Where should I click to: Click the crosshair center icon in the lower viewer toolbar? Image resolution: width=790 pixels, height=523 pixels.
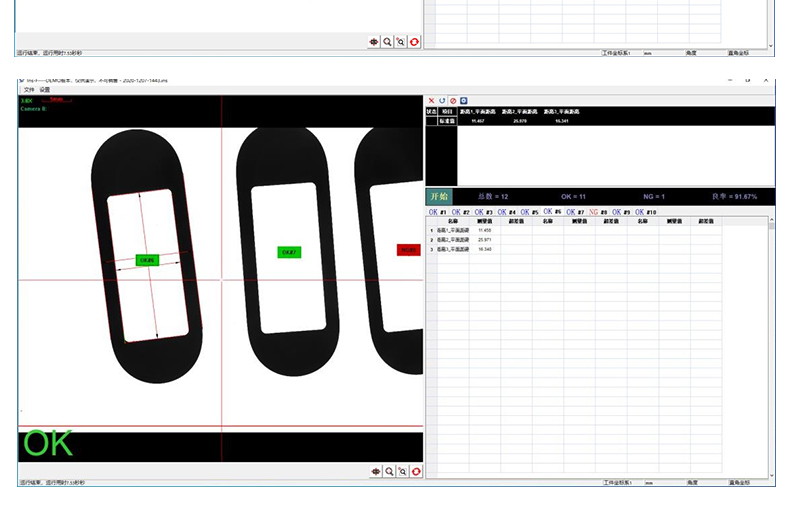coord(375,470)
